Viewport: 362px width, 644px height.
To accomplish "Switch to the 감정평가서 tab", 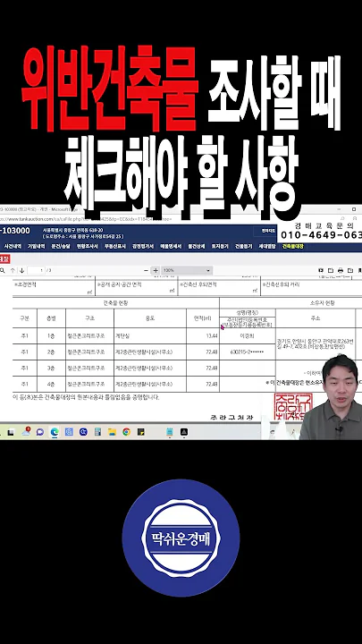I will pyautogui.click(x=143, y=247).
